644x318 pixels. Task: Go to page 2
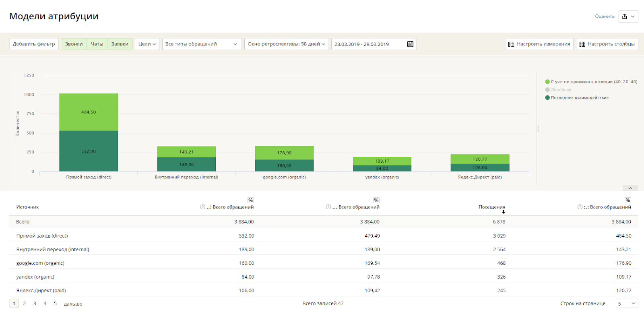click(25, 304)
